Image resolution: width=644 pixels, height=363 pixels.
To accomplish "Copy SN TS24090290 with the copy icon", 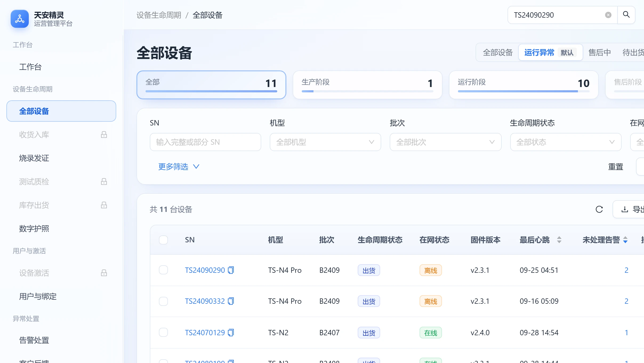I will pos(231,270).
